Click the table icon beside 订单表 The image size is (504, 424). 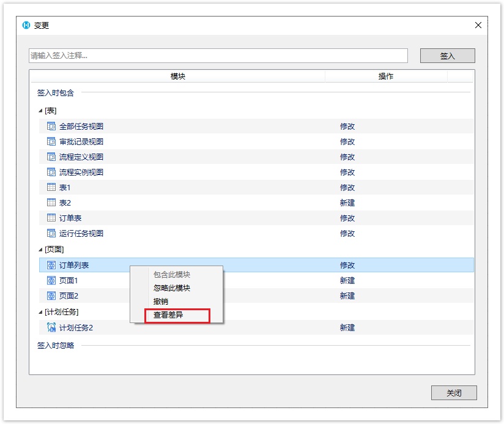pyautogui.click(x=51, y=218)
